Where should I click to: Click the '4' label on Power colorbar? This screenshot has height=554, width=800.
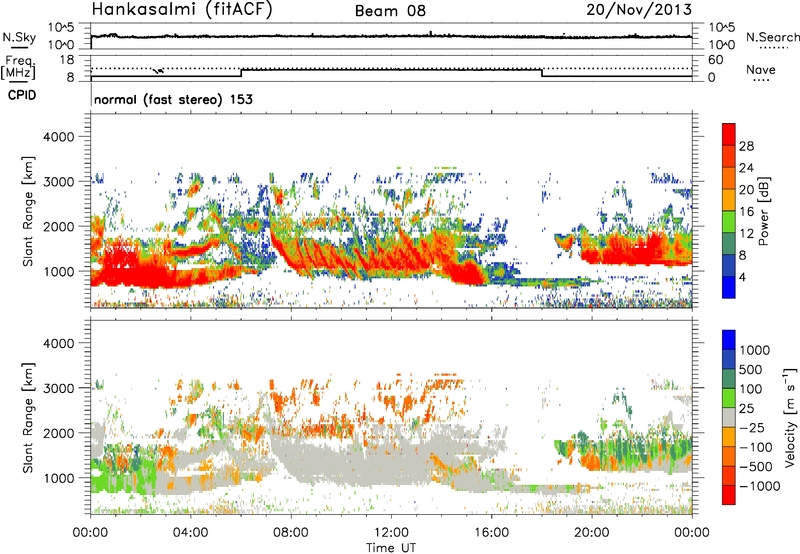click(742, 277)
